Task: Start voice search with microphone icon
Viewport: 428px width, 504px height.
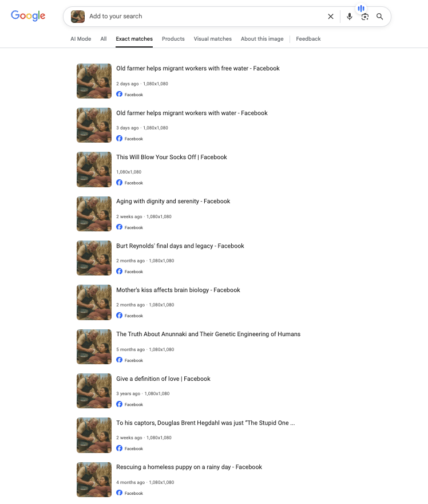Action: [350, 17]
